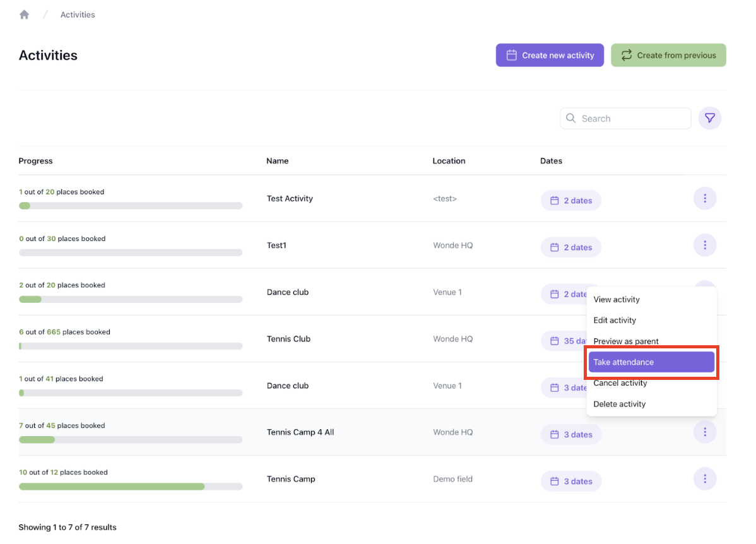Choose Delete activity from the menu

pos(619,404)
